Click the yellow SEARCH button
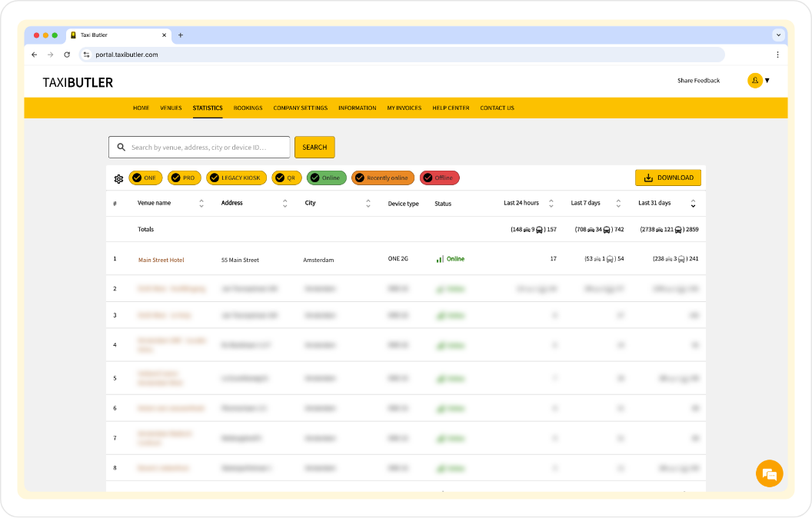This screenshot has width=812, height=518. pos(314,148)
